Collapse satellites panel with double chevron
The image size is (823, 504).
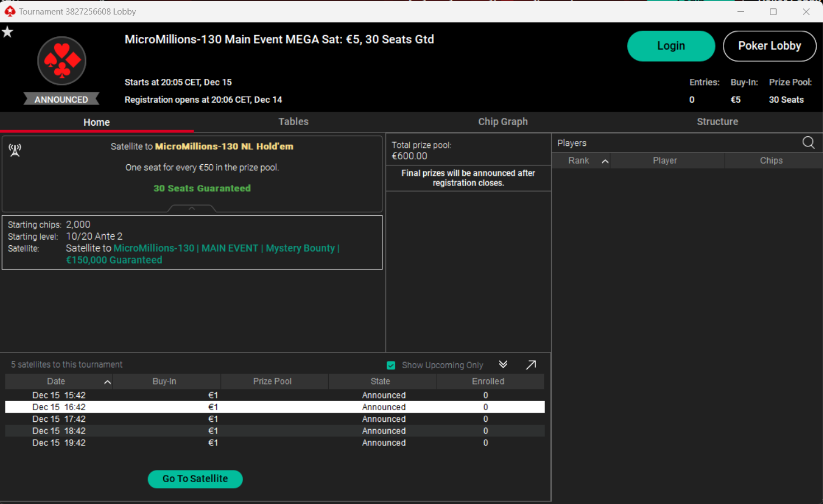503,364
